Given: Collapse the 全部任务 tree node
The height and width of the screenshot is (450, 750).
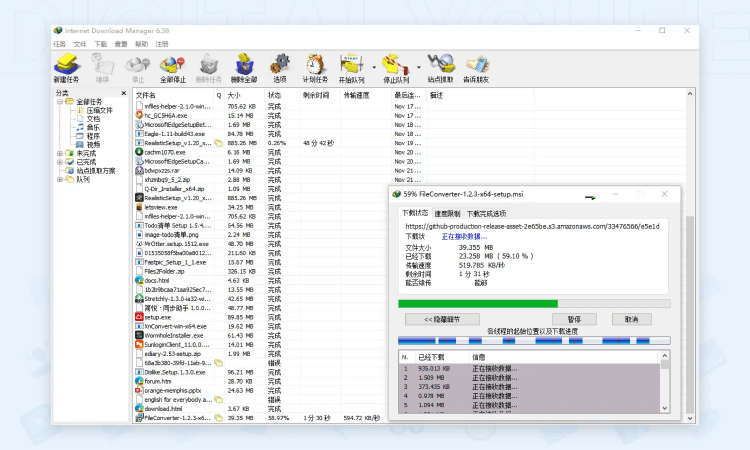Looking at the screenshot, I should point(60,102).
